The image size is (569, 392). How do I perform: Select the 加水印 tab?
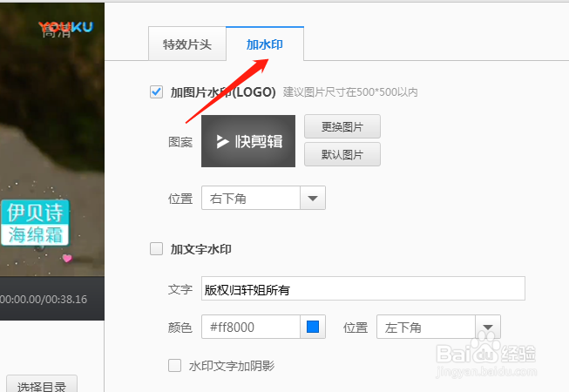pyautogui.click(x=265, y=44)
